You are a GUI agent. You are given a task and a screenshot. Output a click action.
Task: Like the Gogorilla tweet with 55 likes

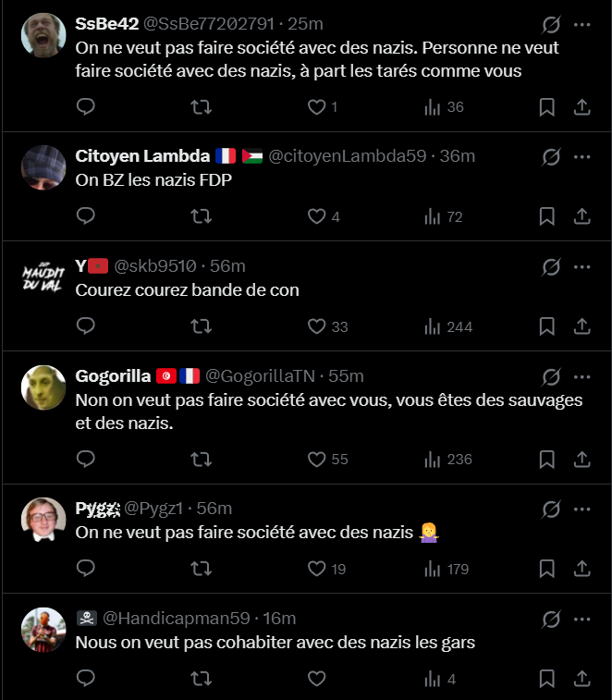tap(327, 460)
